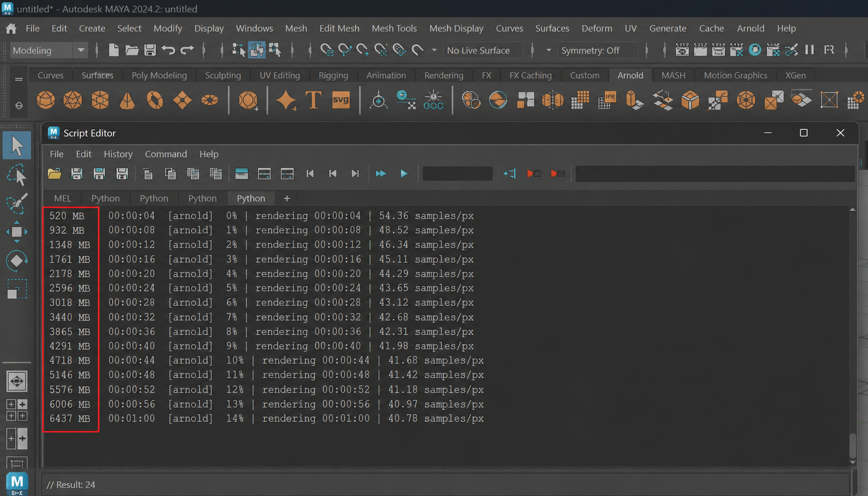Select the Move tool in toolbox
The image size is (868, 496).
coord(17,232)
